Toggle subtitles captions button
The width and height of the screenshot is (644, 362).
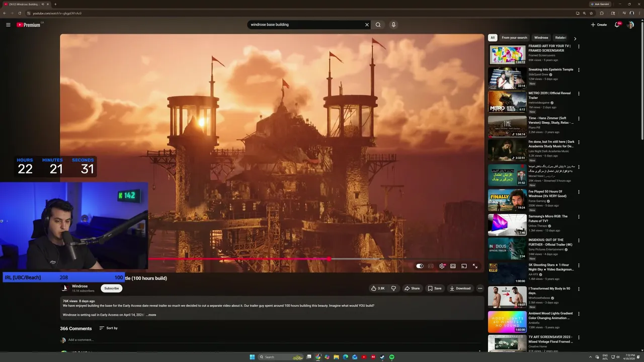(x=431, y=266)
